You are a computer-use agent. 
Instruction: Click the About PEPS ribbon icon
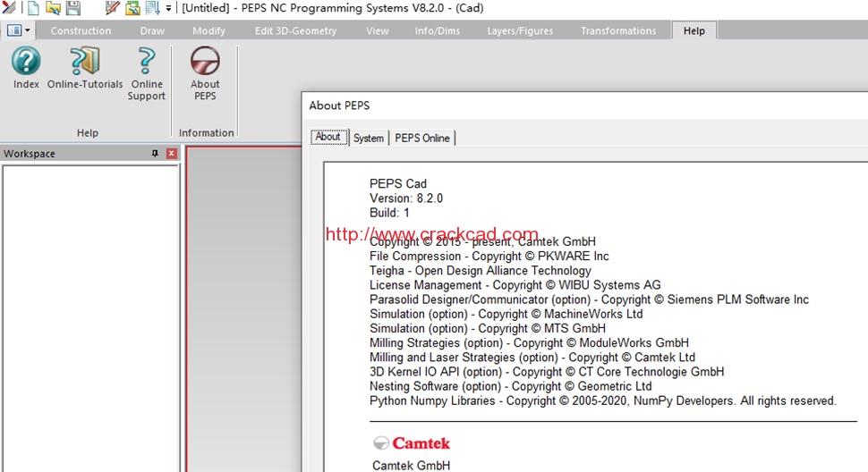click(x=205, y=73)
